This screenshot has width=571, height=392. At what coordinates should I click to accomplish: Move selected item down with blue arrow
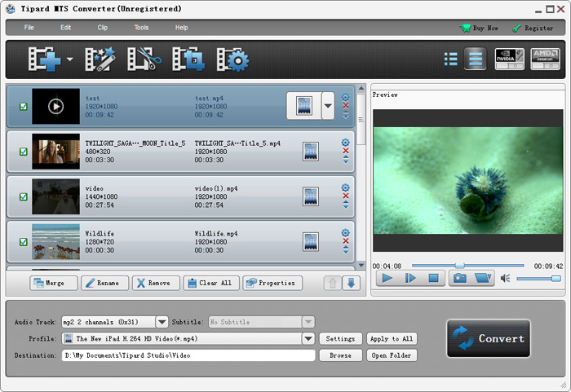point(351,283)
